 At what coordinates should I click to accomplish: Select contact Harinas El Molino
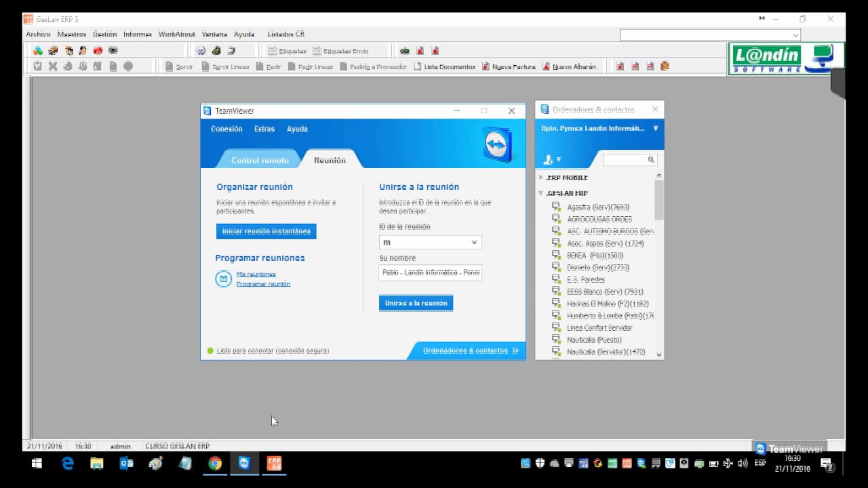[608, 304]
